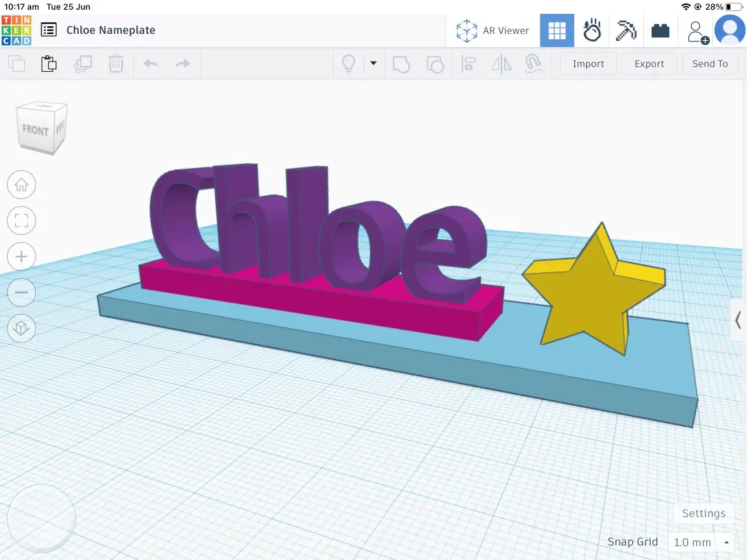This screenshot has height=560, width=747.
Task: Open the designs list icon
Action: click(48, 30)
